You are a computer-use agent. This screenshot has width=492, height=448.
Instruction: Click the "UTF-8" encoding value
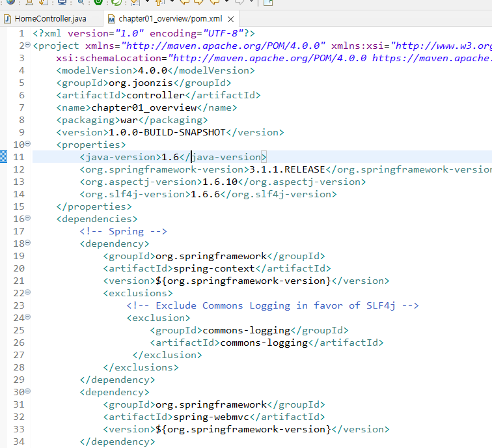coord(223,33)
